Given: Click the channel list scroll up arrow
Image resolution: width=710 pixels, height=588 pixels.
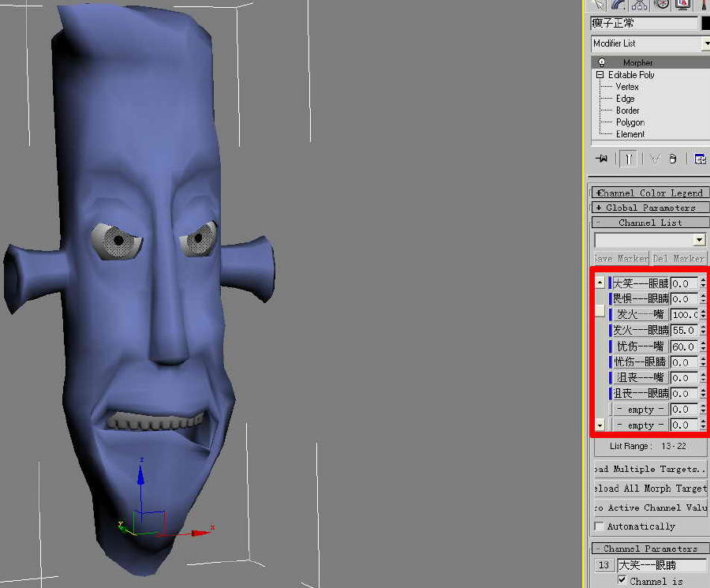Looking at the screenshot, I should click(x=600, y=283).
